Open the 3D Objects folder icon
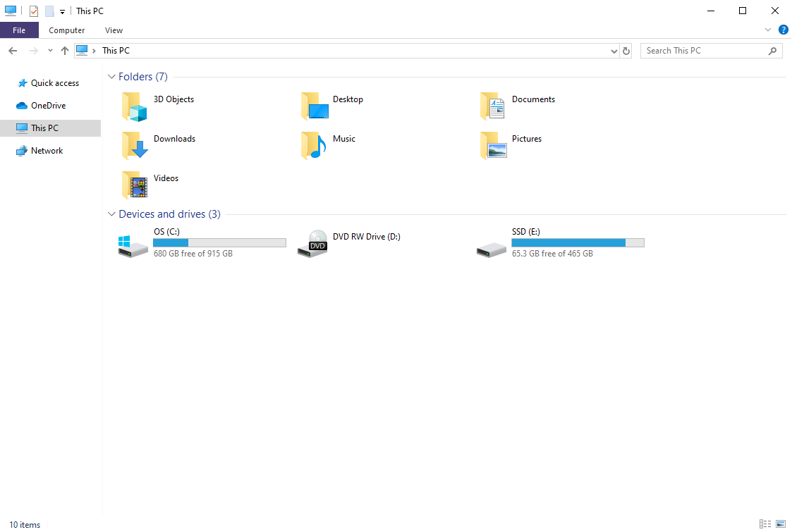792x532 pixels. point(134,106)
